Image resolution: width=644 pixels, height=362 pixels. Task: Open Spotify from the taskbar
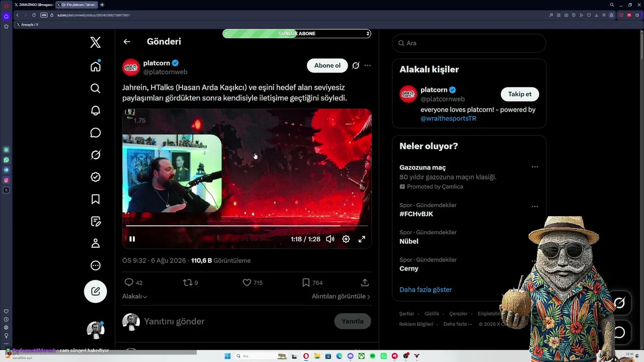click(x=372, y=356)
